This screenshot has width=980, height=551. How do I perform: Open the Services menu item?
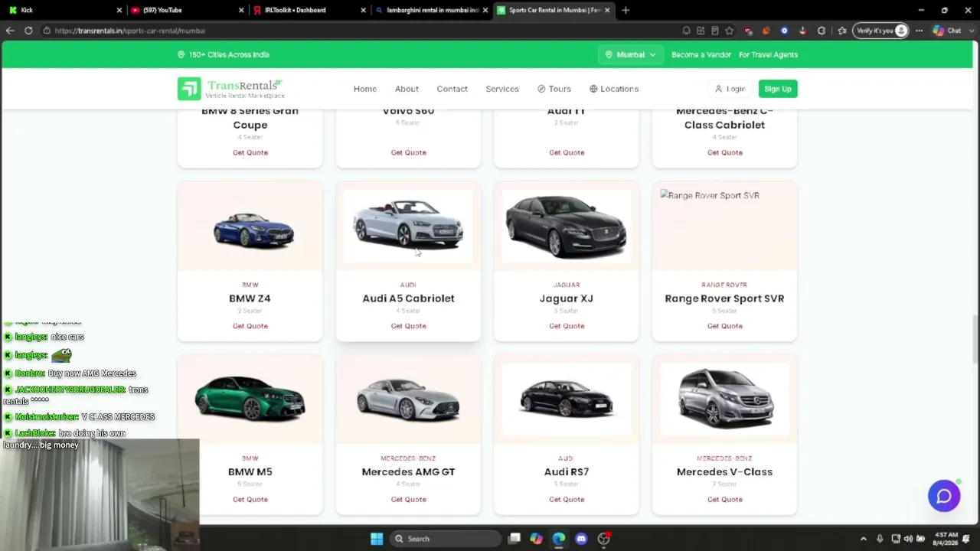(502, 89)
